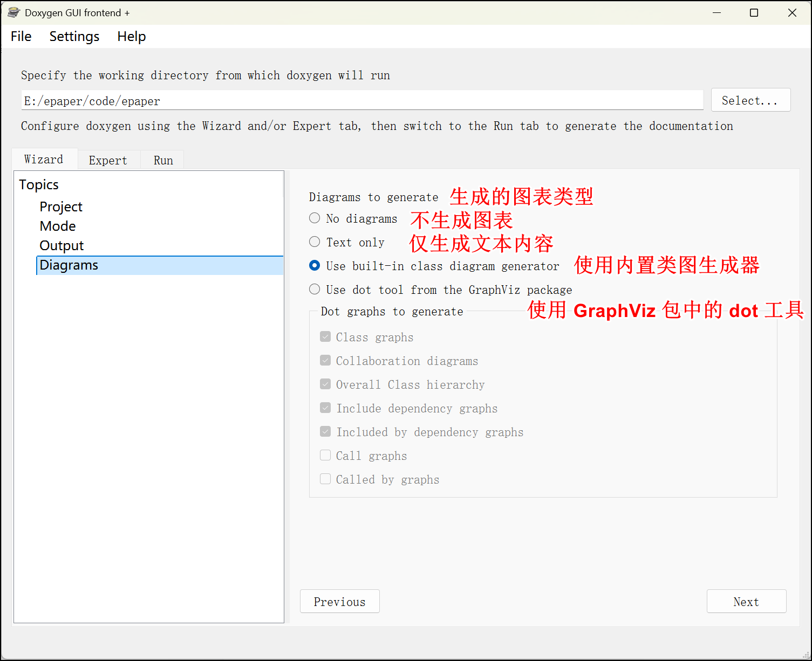Toggle Overall Class hierarchy checkbox
The image size is (812, 661).
[x=325, y=383]
